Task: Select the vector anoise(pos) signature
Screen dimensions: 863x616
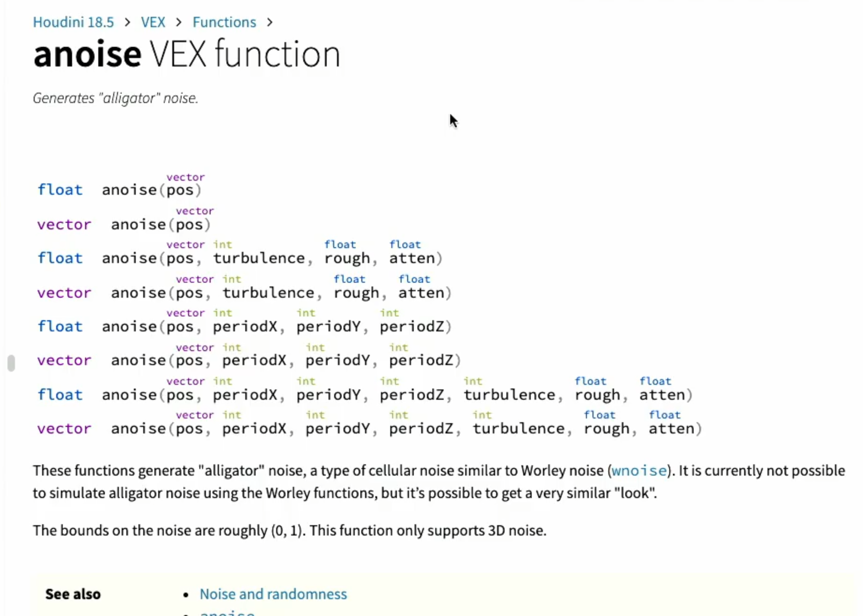Action: [124, 220]
